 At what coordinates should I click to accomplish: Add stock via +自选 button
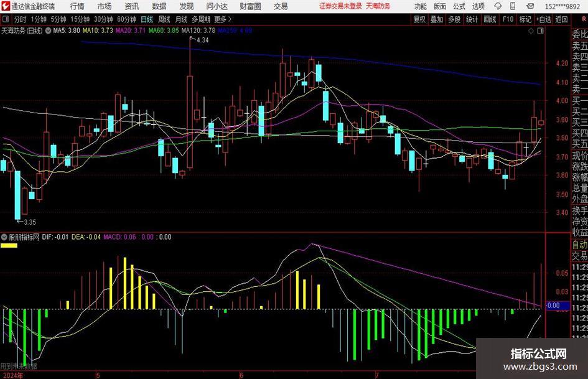coord(544,19)
